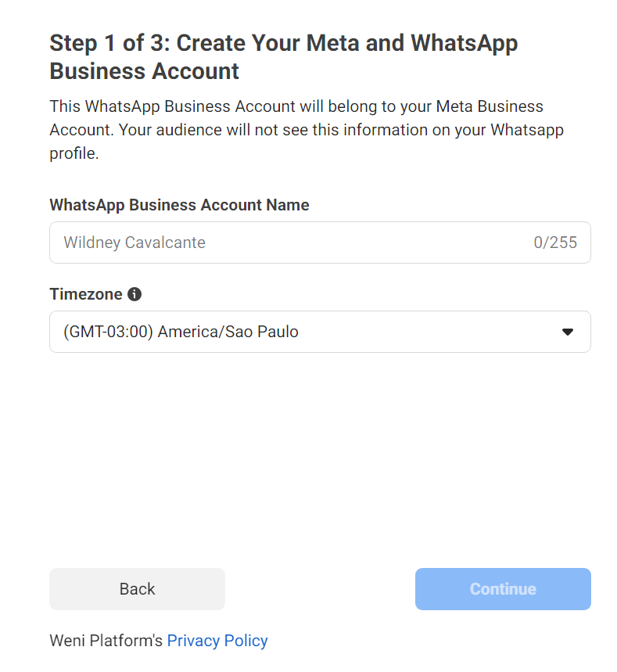Return to the previous step using Back
This screenshot has width=617, height=672.
(x=137, y=589)
